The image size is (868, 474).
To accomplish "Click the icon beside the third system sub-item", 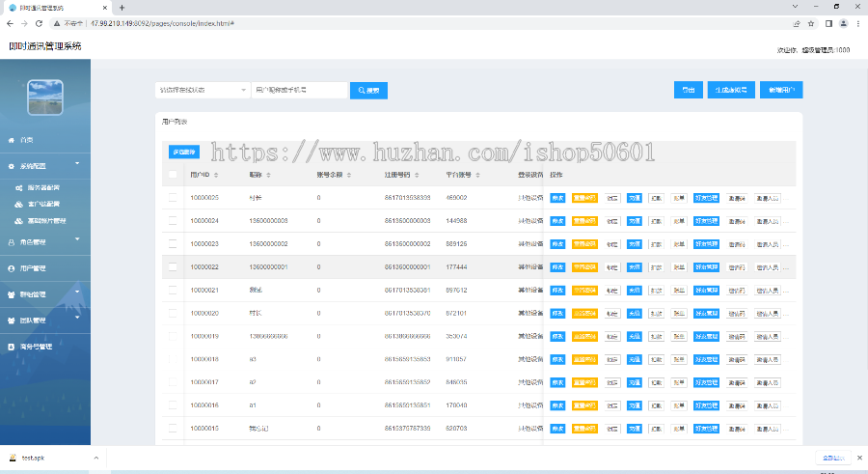I will coord(19,221).
